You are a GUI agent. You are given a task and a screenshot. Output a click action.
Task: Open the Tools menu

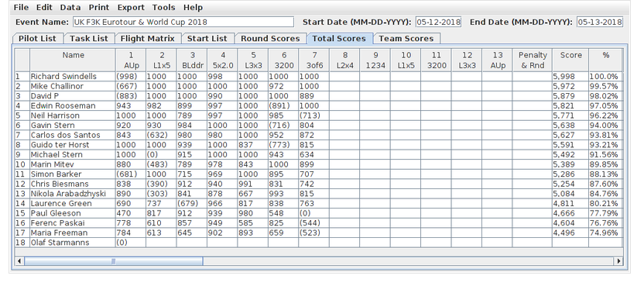[163, 8]
